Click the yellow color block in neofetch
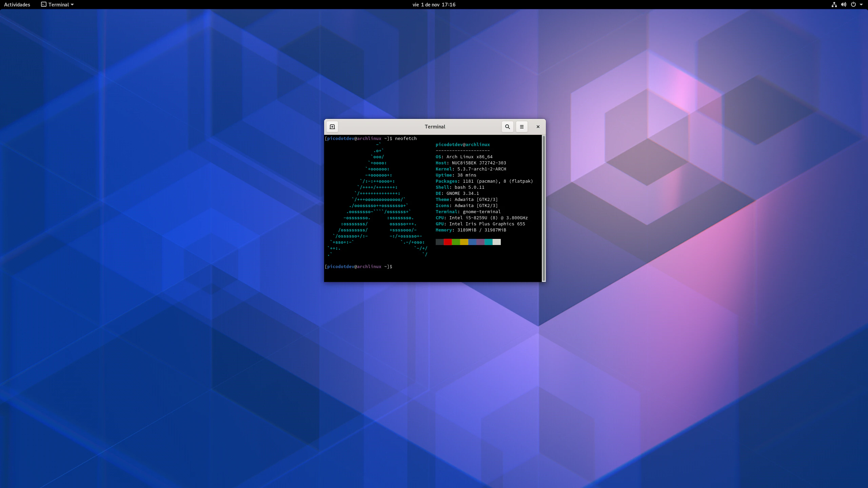868x488 pixels. click(x=464, y=242)
